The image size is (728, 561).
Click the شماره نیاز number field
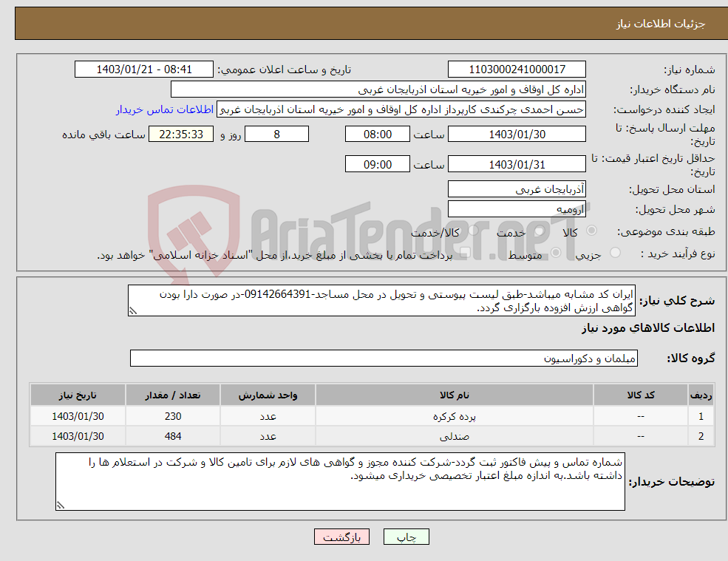(517, 69)
